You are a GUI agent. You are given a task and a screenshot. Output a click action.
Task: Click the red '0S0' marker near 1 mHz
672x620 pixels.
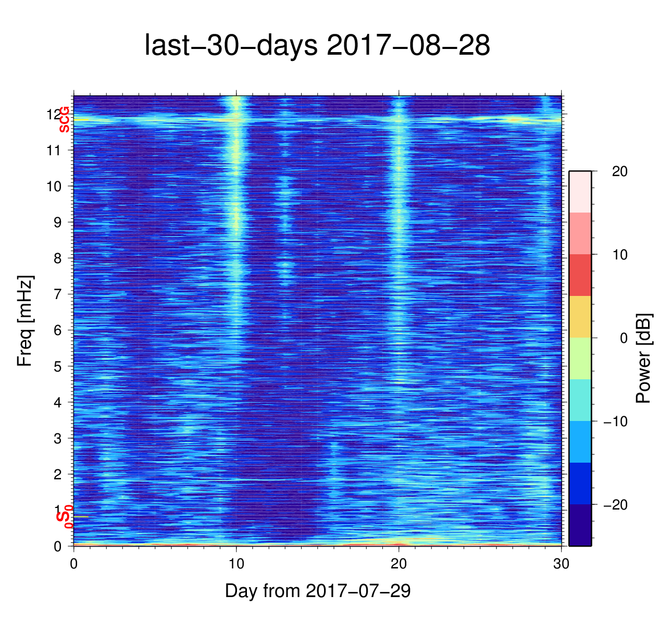tap(65, 517)
